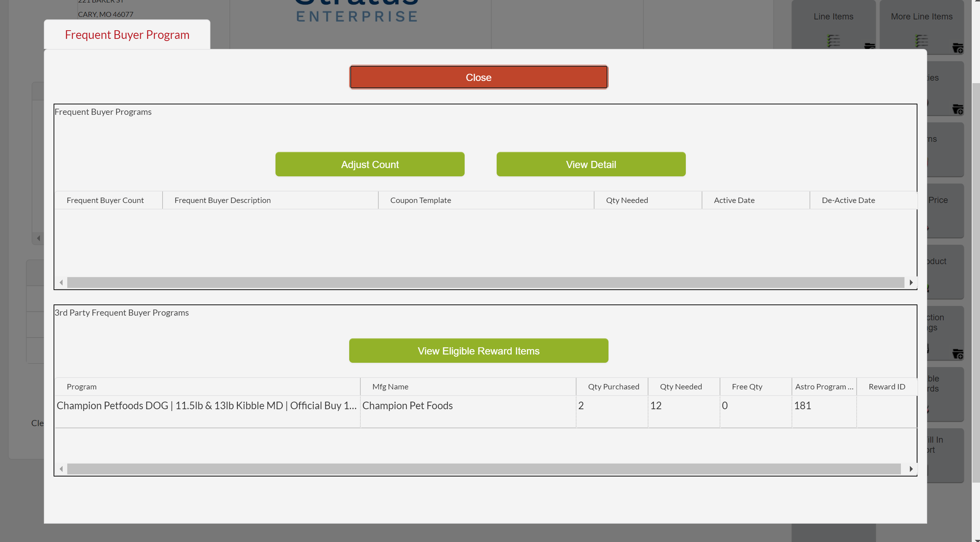
Task: Close the Frequent Buyer Program dialog
Action: [478, 77]
